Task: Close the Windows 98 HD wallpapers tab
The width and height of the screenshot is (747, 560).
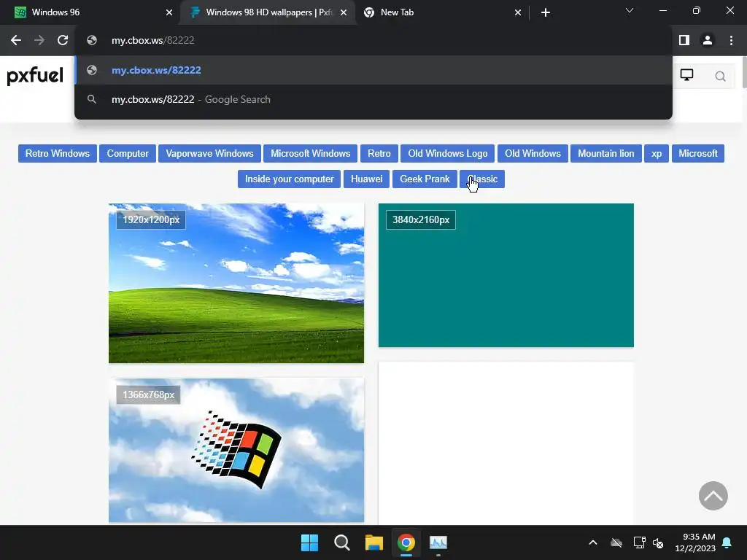Action: point(344,12)
